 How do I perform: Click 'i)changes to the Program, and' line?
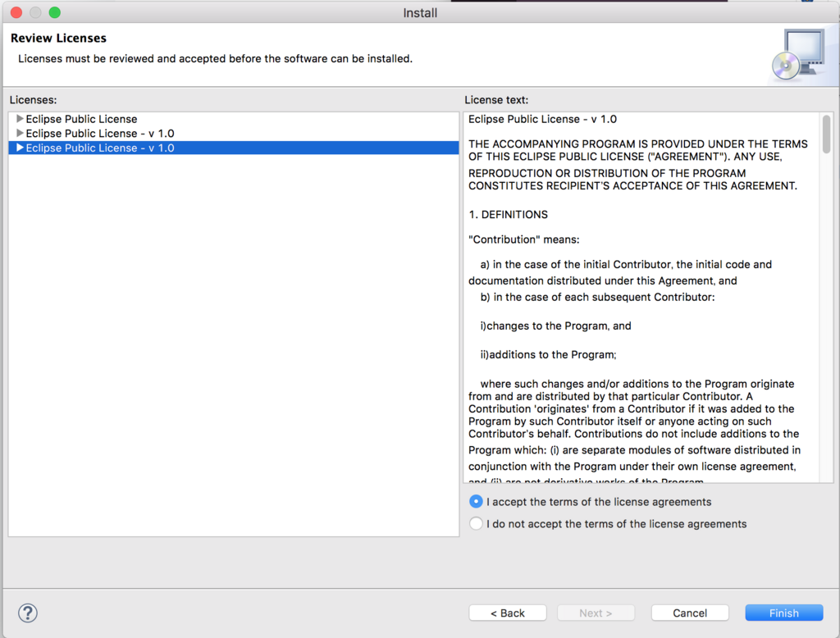tap(555, 326)
